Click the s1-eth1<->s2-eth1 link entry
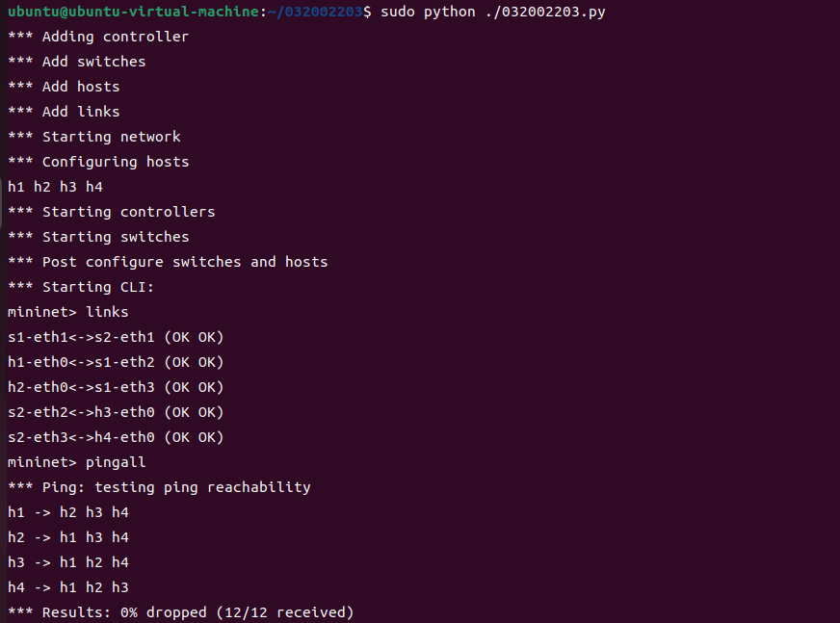This screenshot has height=623, width=840. point(116,337)
